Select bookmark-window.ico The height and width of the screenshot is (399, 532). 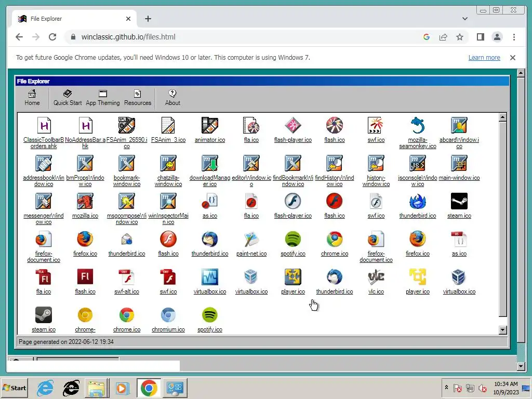point(127,171)
